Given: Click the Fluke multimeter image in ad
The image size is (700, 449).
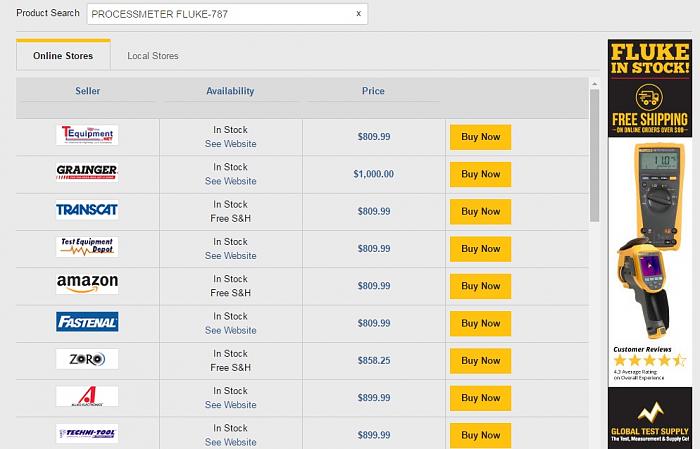Looking at the screenshot, I should click(659, 195).
